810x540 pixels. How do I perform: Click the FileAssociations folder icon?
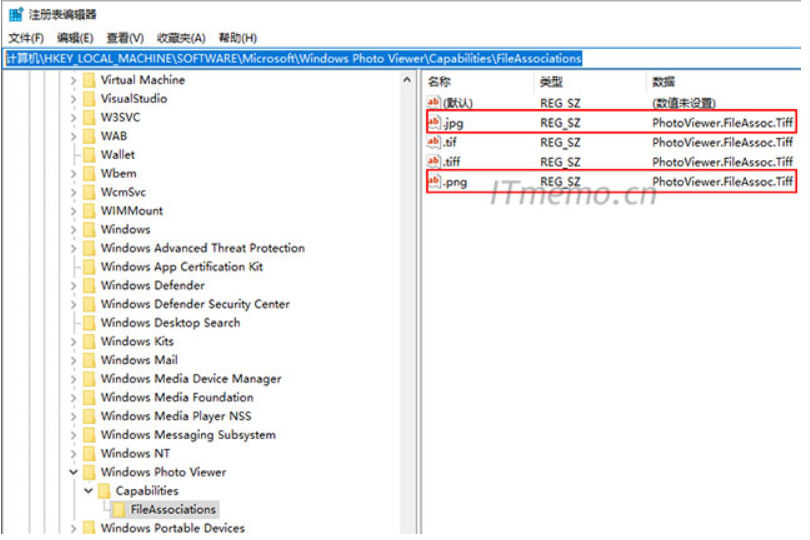tap(119, 510)
